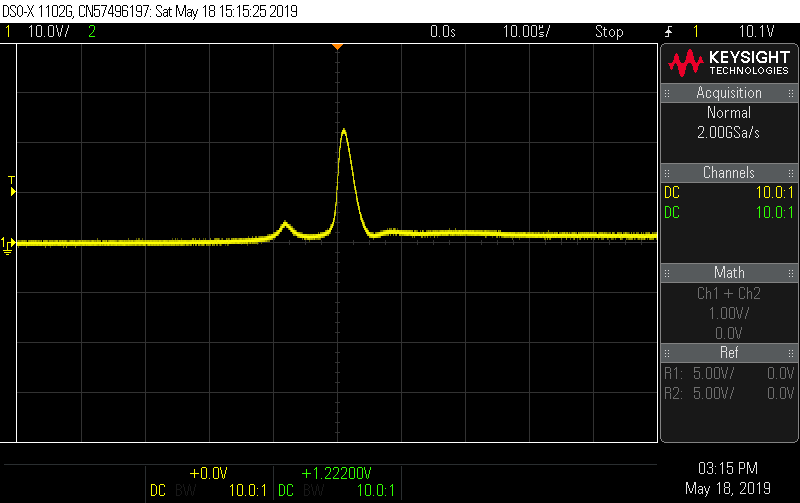Click the Normal acquisition mode text

(729, 113)
